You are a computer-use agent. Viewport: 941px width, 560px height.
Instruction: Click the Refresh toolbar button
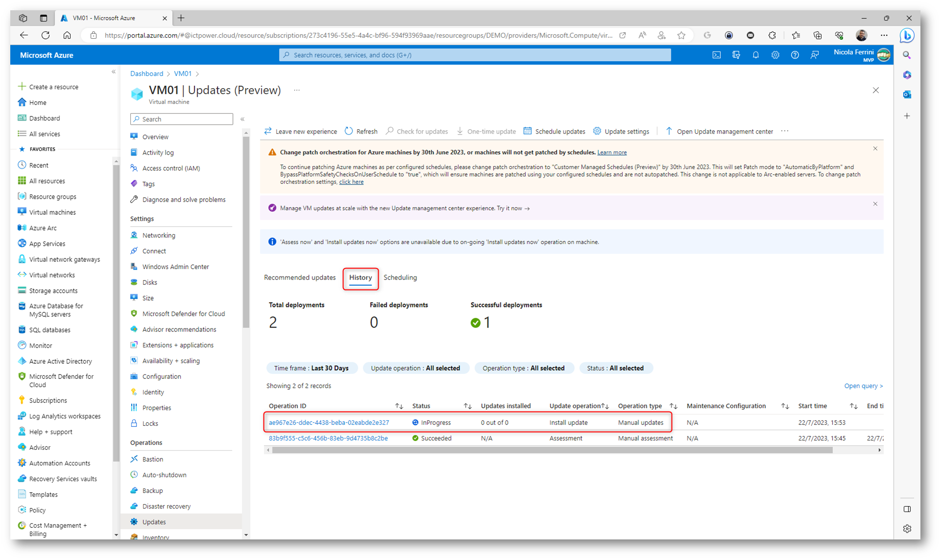[x=361, y=131]
